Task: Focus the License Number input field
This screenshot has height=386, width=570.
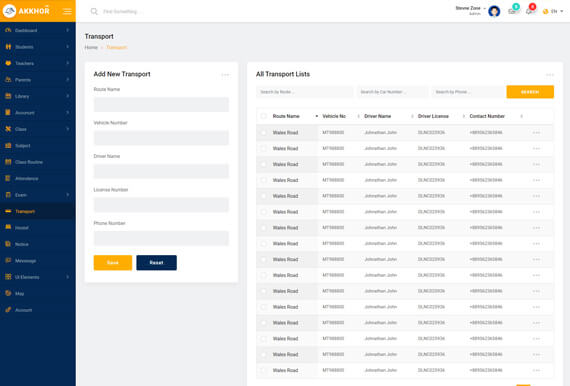Action: (x=161, y=205)
